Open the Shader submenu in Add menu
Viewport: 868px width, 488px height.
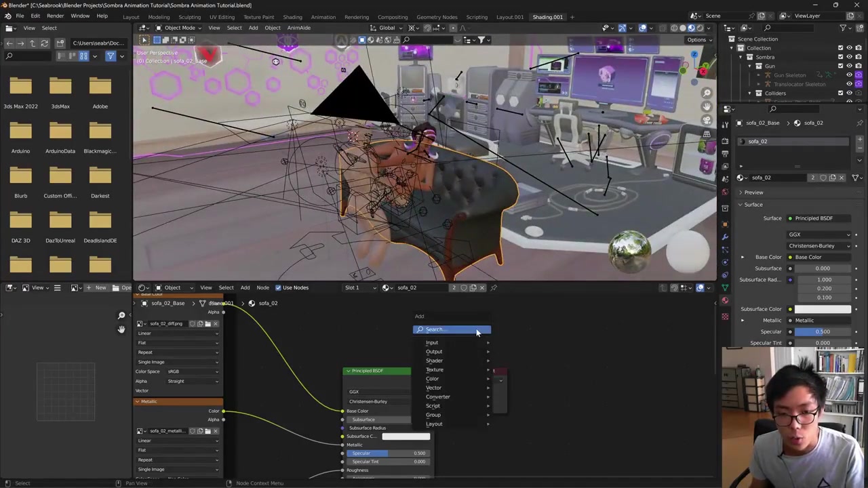(x=434, y=361)
